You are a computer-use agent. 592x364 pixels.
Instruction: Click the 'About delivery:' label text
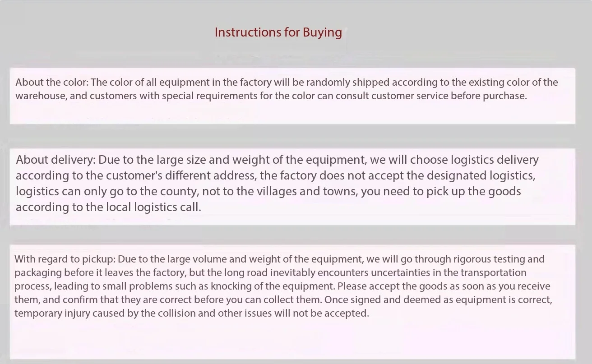pos(55,160)
